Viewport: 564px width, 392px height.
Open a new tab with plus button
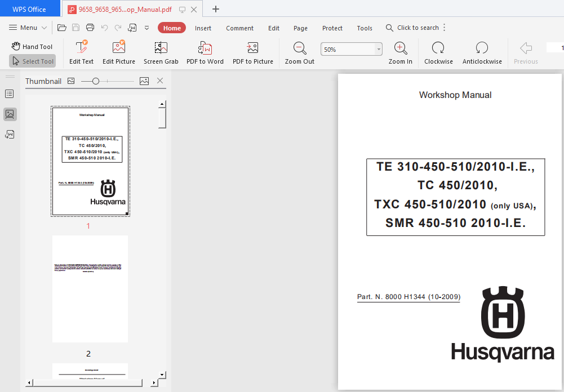(215, 10)
